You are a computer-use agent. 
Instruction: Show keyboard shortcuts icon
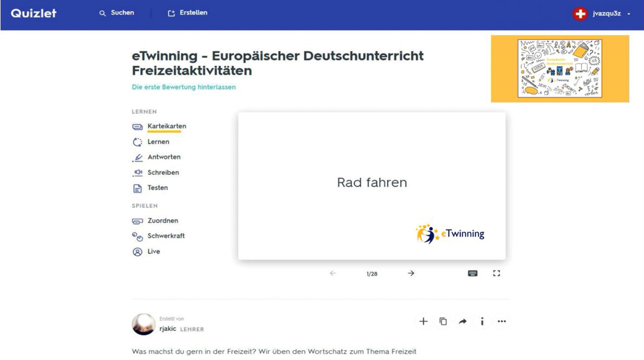tap(473, 273)
